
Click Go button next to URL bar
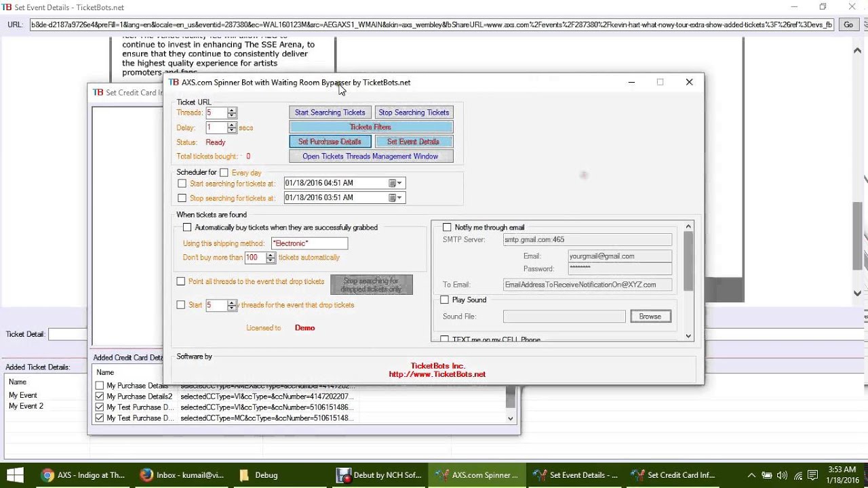pos(848,24)
